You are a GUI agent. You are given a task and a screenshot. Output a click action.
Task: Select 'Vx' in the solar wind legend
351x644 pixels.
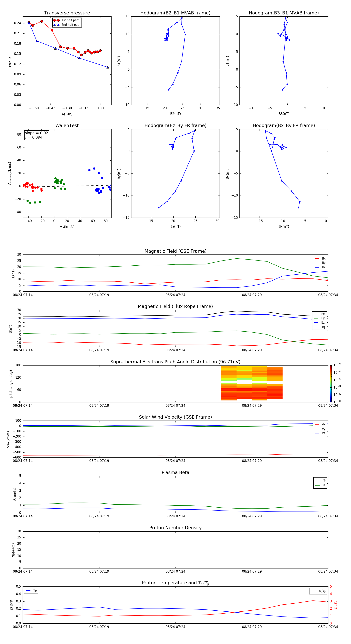(x=320, y=424)
